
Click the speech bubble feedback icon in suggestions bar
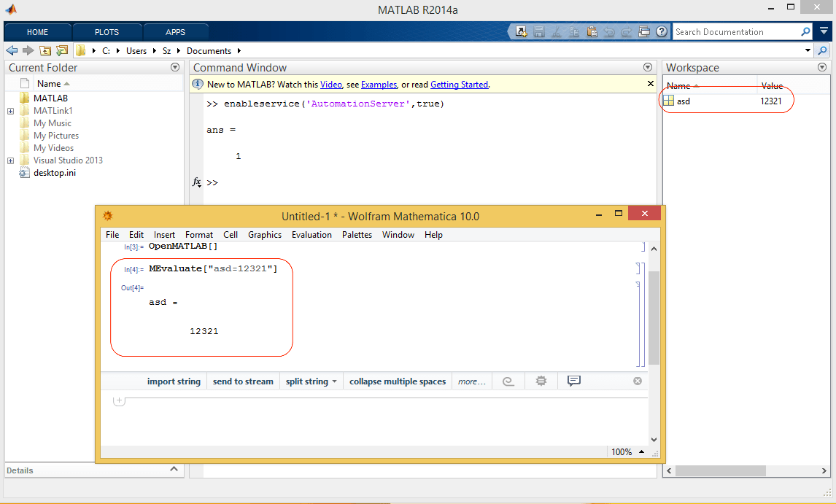pyautogui.click(x=573, y=381)
